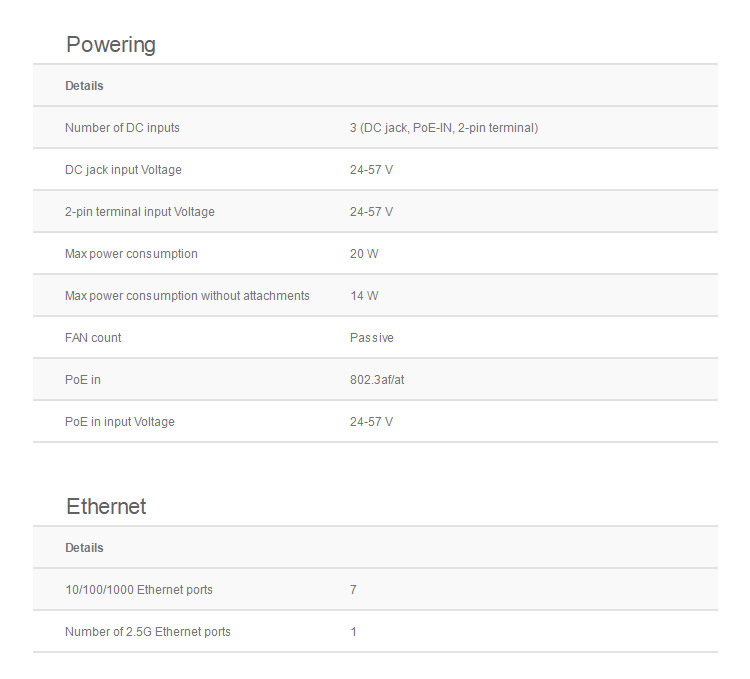This screenshot has height=679, width=750.
Task: Click Max power consumption without attachments label
Action: pos(187,296)
